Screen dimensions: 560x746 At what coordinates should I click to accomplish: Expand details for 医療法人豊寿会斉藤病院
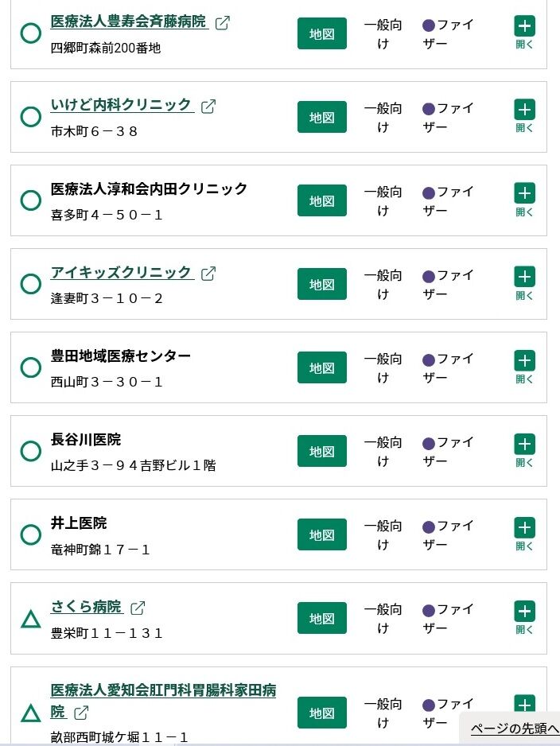524,26
